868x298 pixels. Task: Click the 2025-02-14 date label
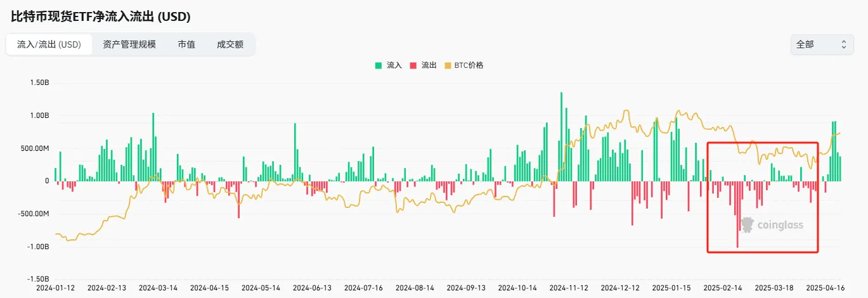pos(723,288)
